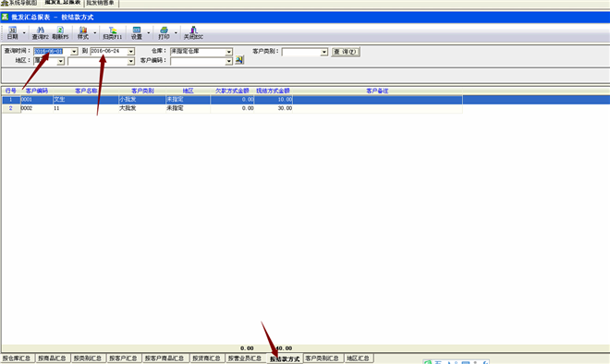Screen dimensions: 610x364
Task: Open the 样式 style toolbar icon
Action: pyautogui.click(x=83, y=32)
